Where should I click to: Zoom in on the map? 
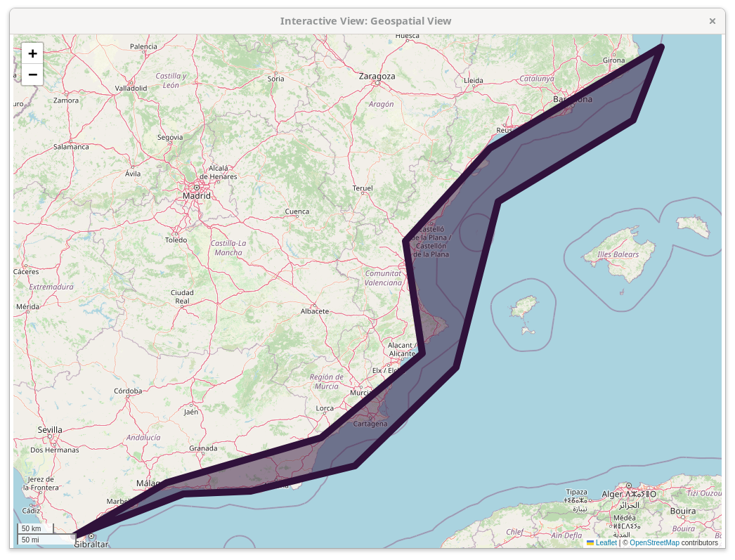pos(32,53)
